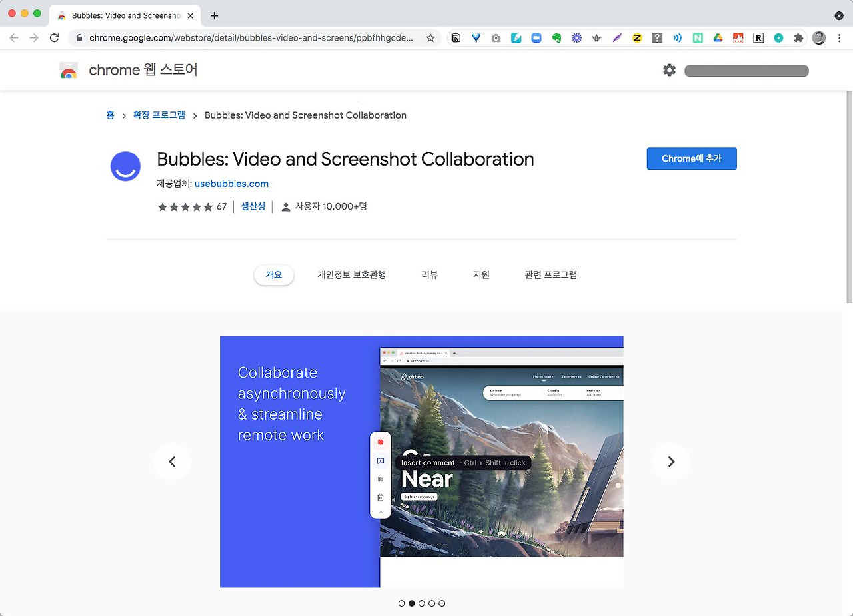The width and height of the screenshot is (853, 616).
Task: Show the next carousel slide
Action: pos(671,462)
